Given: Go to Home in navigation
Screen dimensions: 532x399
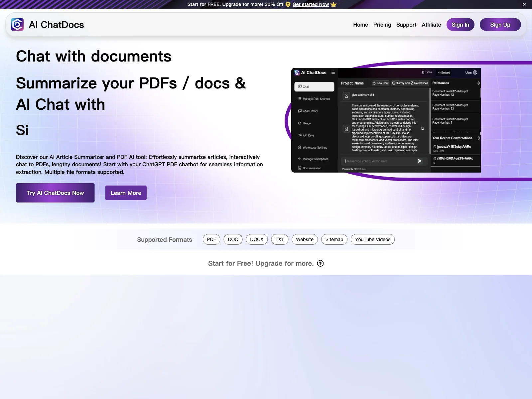Looking at the screenshot, I should (x=360, y=25).
